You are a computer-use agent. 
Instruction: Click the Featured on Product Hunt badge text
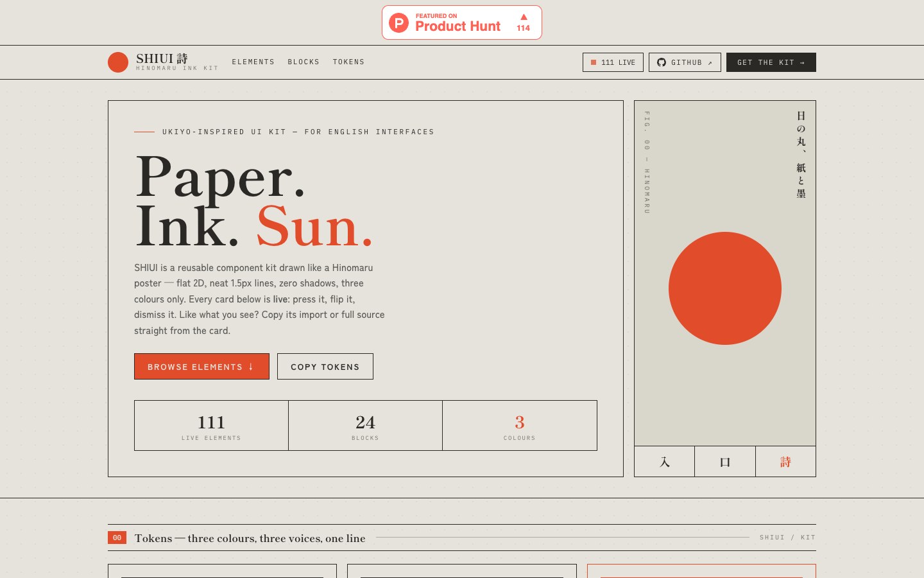458,22
